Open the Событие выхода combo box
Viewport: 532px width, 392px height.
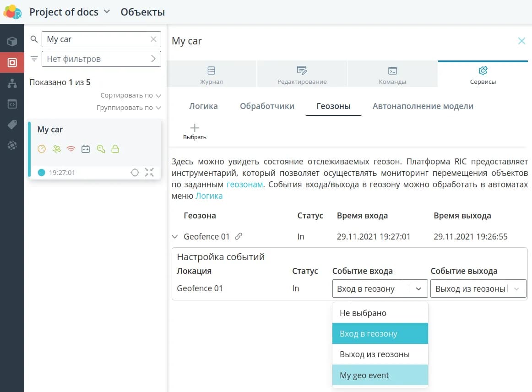[478, 289]
